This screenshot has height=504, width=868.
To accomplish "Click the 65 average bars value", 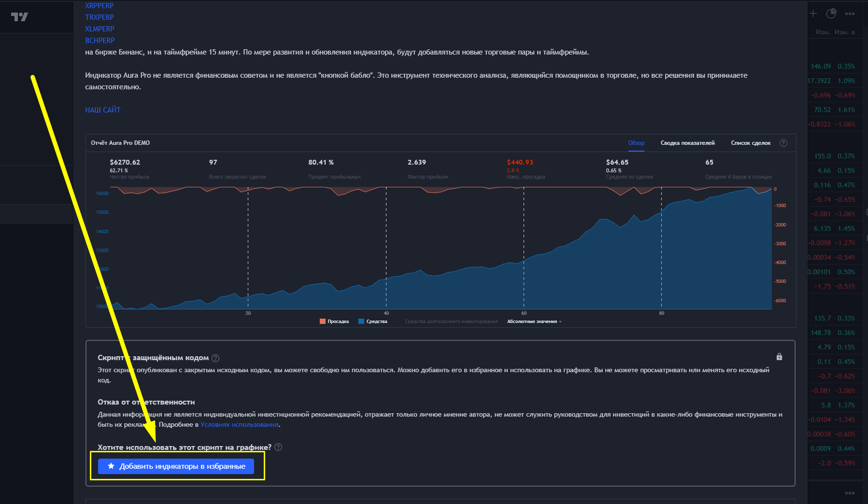I will point(709,162).
